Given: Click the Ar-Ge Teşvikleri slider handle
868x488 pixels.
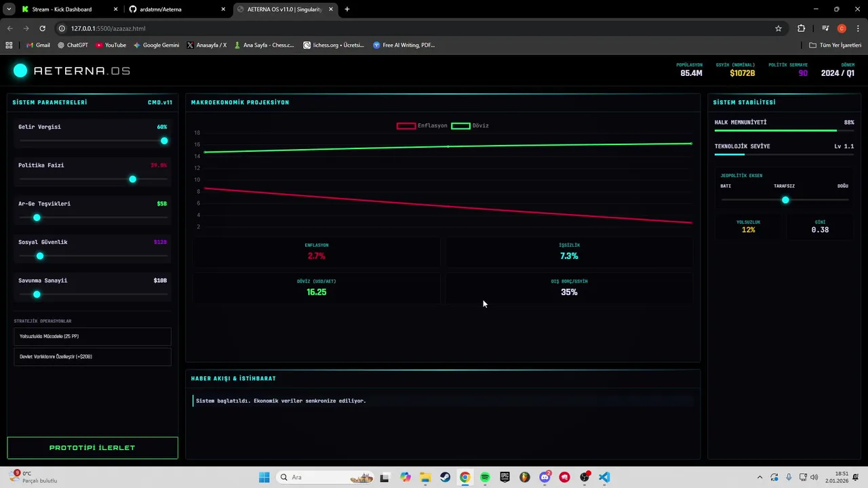Looking at the screenshot, I should (x=37, y=218).
